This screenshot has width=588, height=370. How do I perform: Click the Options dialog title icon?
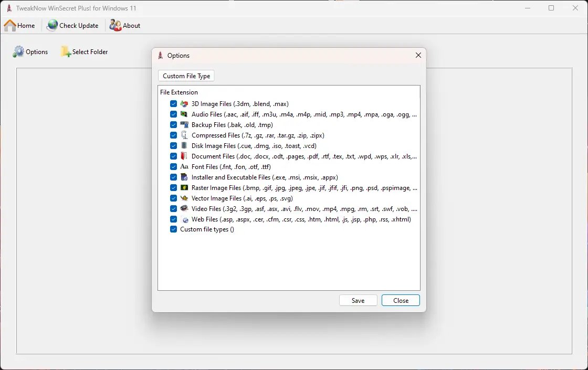(161, 56)
